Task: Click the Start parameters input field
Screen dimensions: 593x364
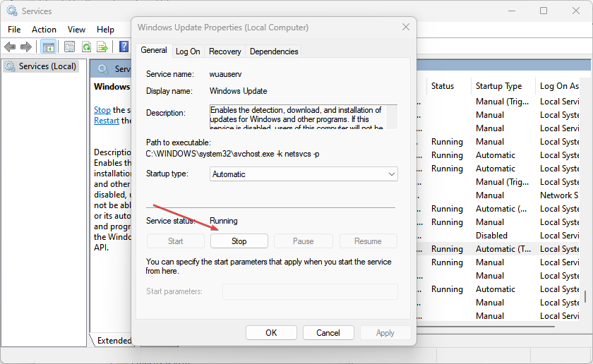Action: pyautogui.click(x=310, y=291)
